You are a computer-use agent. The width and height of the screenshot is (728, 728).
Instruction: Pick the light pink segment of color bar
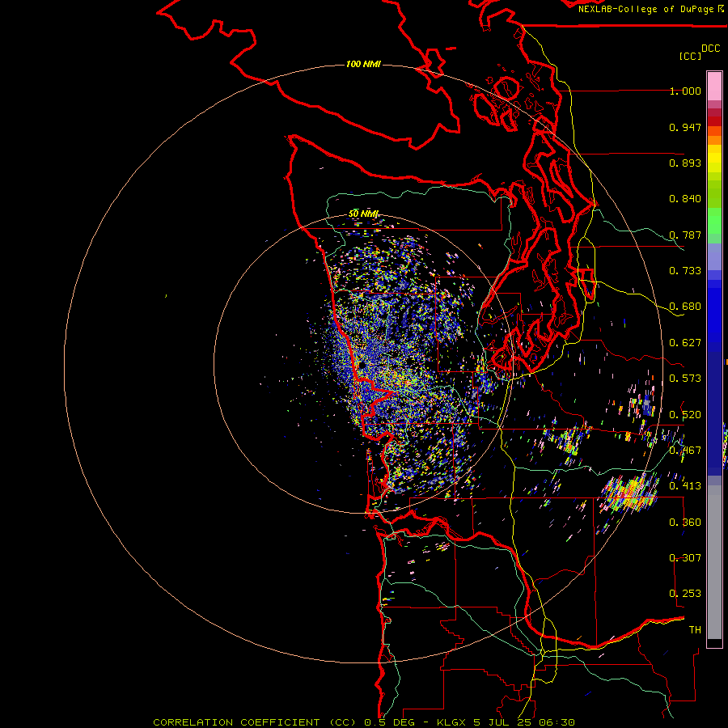[x=714, y=86]
